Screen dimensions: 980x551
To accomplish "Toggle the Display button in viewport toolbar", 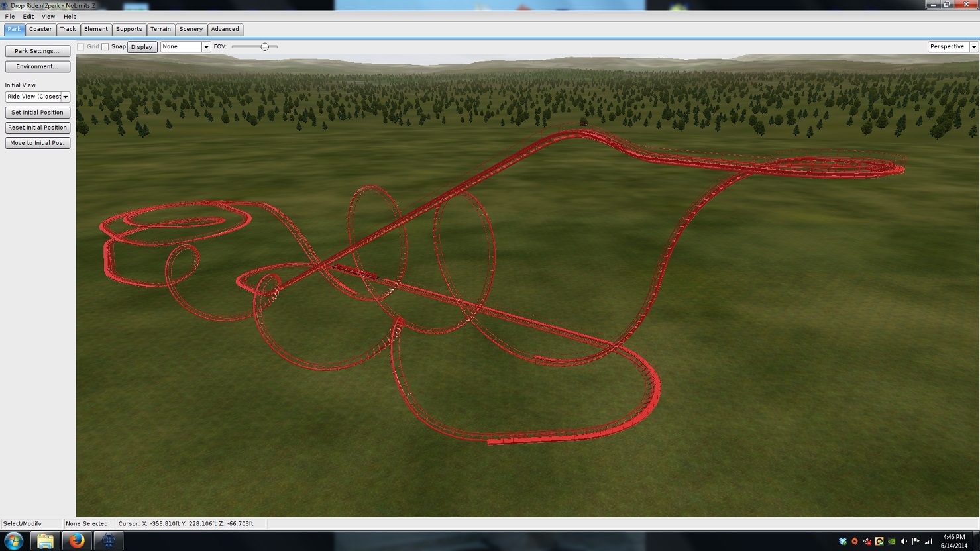I will click(x=142, y=47).
